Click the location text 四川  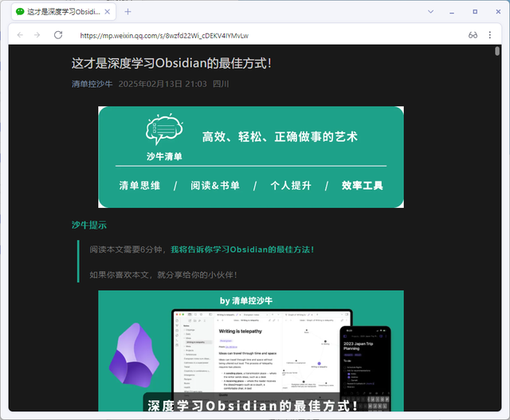coord(221,84)
